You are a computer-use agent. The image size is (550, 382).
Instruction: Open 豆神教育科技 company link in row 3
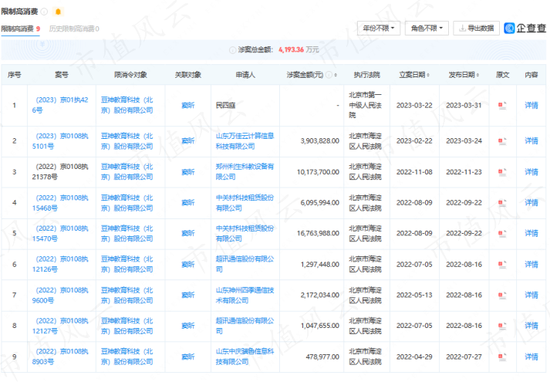(127, 172)
